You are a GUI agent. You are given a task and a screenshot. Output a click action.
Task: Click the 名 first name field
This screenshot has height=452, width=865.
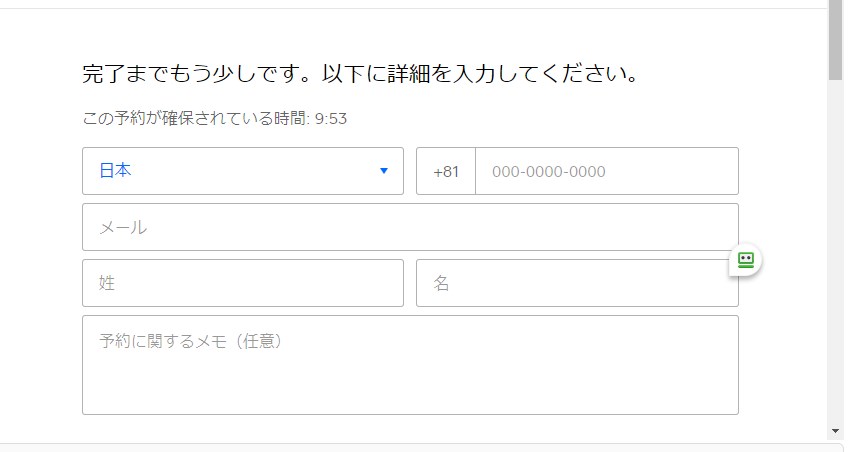click(577, 283)
